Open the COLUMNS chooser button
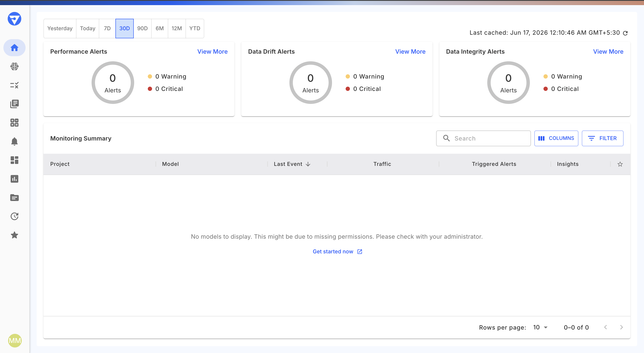The image size is (644, 353). pos(556,138)
